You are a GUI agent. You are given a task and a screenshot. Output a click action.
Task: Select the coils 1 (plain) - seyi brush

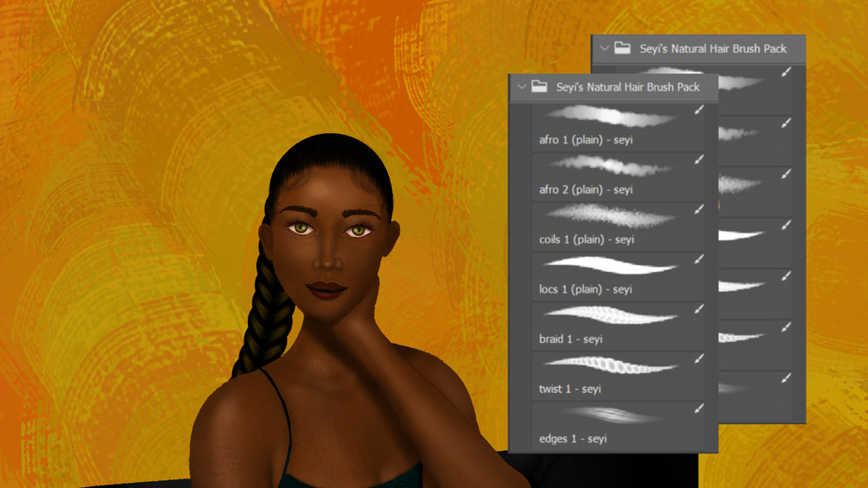(x=618, y=227)
